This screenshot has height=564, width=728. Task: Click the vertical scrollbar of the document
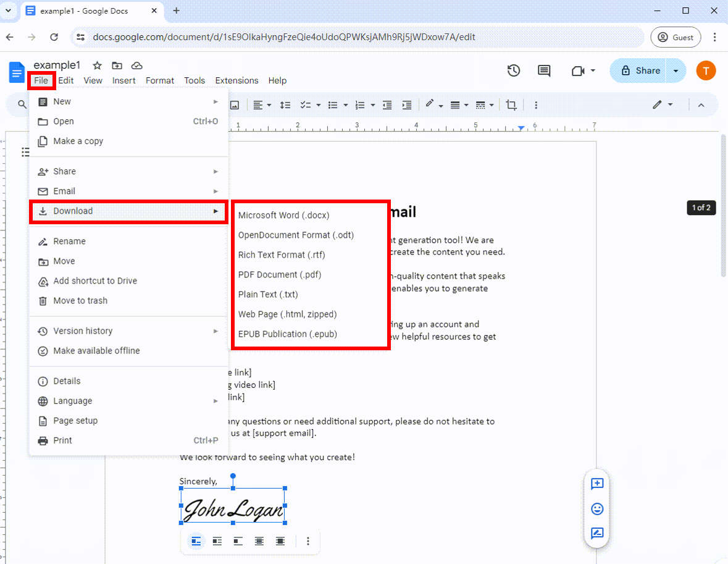(x=723, y=207)
